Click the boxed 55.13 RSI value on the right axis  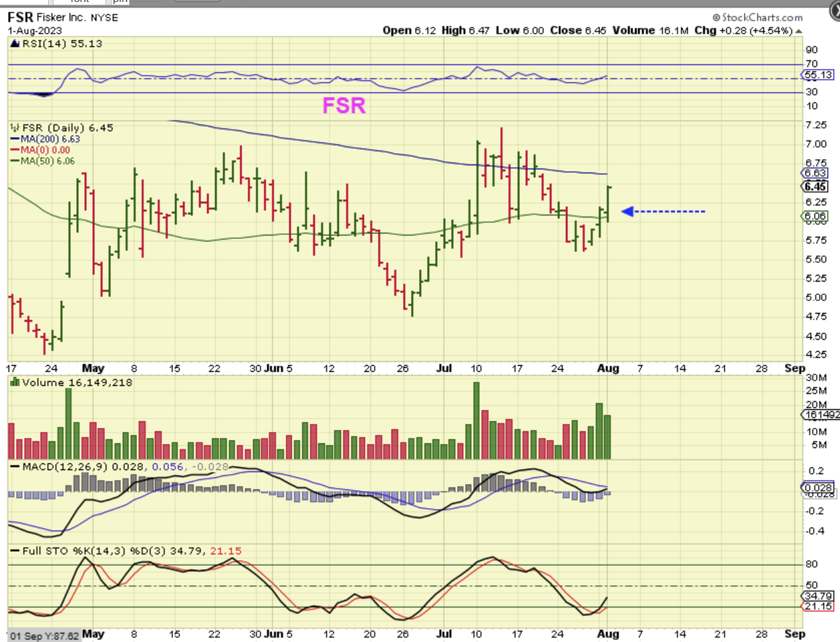coord(819,75)
